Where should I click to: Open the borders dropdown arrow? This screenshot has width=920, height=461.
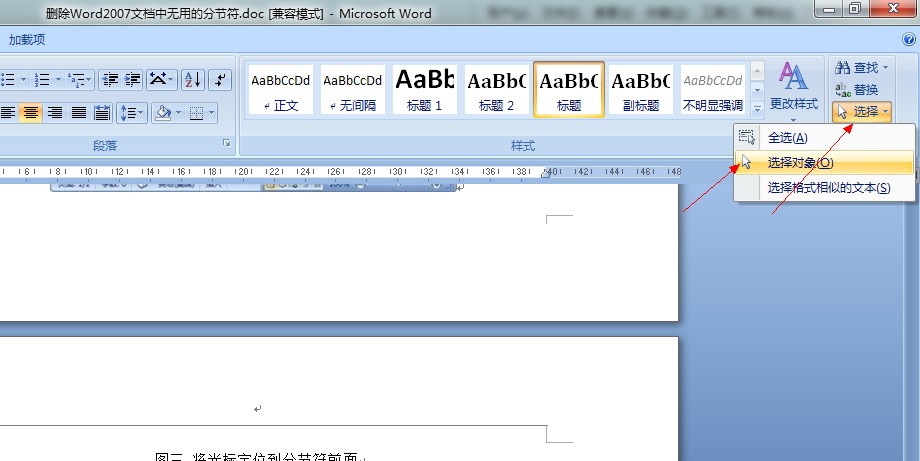point(212,113)
